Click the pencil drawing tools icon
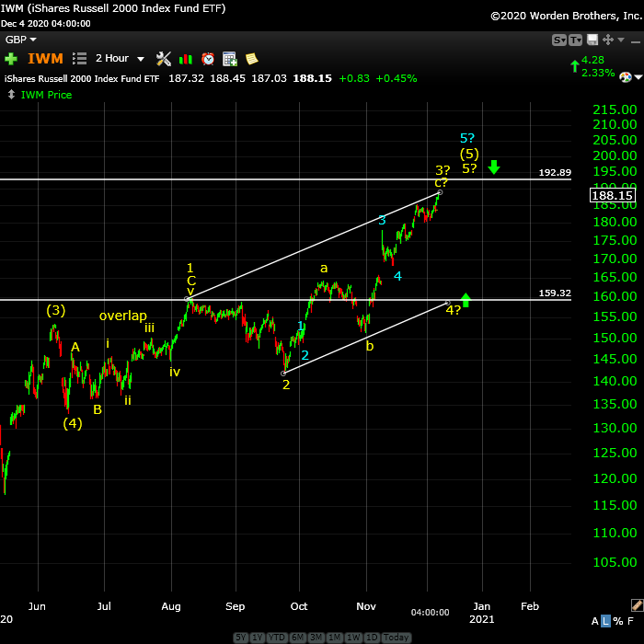 [x=637, y=605]
